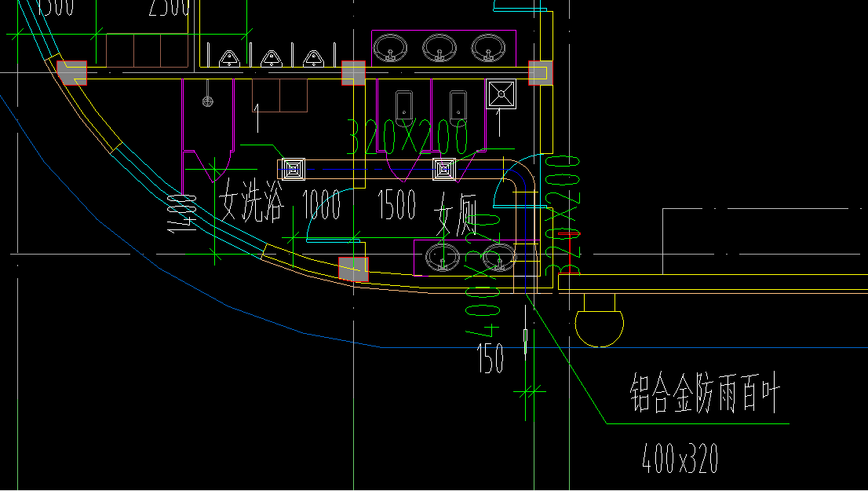
Task: Select the gray column on curved wall
Action: 353,268
